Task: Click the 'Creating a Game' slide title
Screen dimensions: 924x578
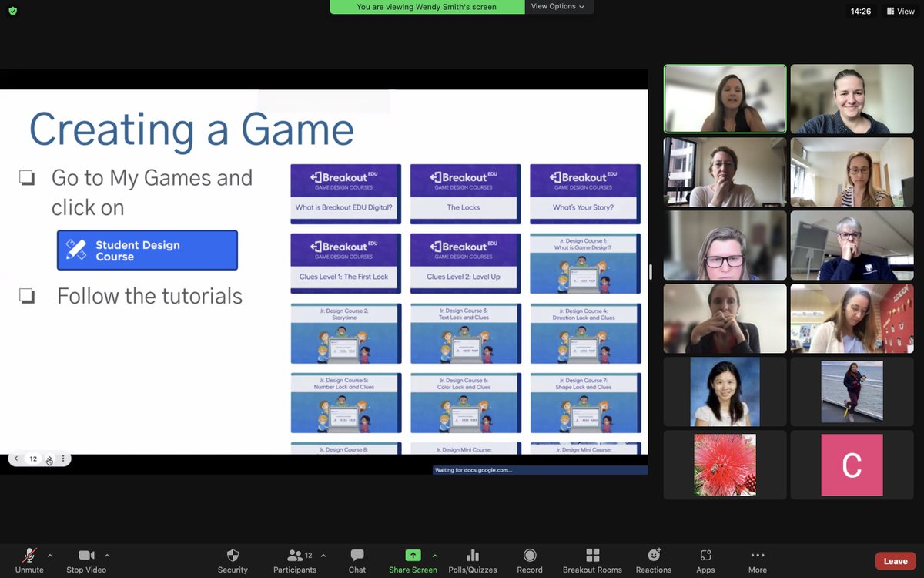Action: tap(191, 129)
